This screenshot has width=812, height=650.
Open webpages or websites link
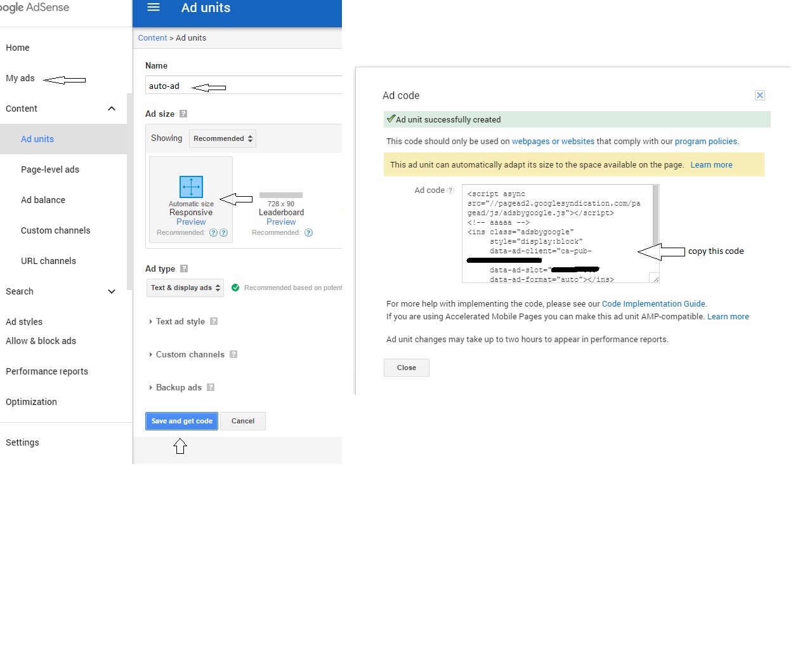[553, 142]
